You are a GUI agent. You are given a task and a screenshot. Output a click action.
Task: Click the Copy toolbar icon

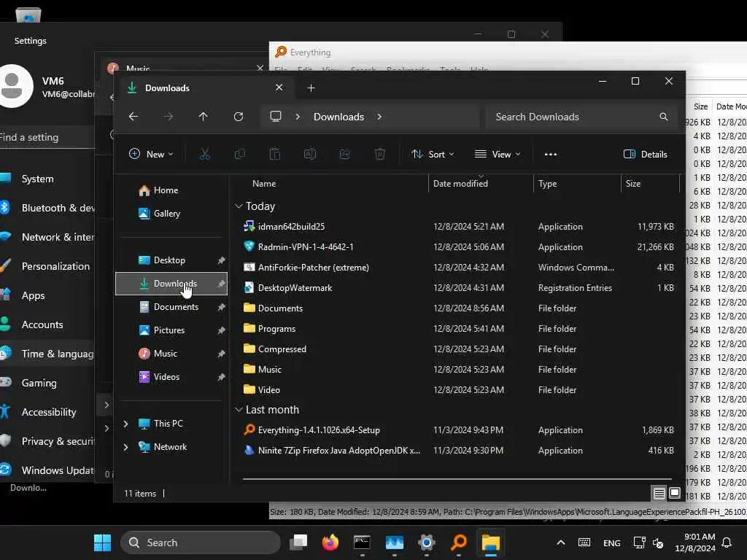(239, 154)
